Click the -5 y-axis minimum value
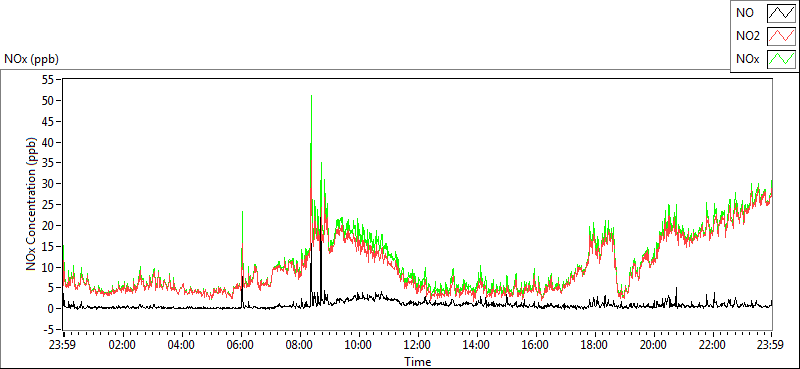 pyautogui.click(x=48, y=329)
